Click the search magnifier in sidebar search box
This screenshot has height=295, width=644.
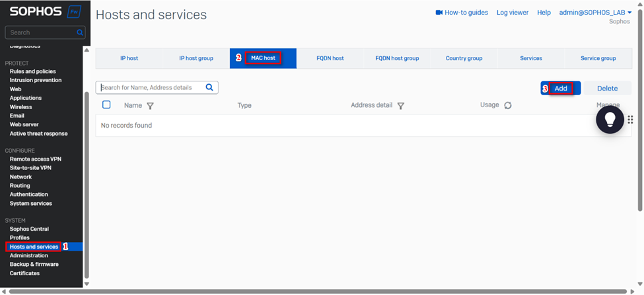(80, 32)
